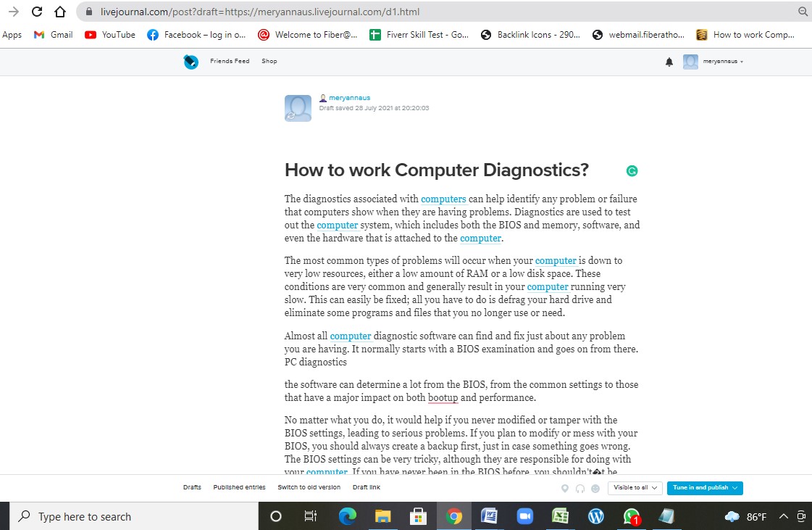812x530 pixels.
Task: Open the How to work Comp bookmark
Action: (745, 35)
